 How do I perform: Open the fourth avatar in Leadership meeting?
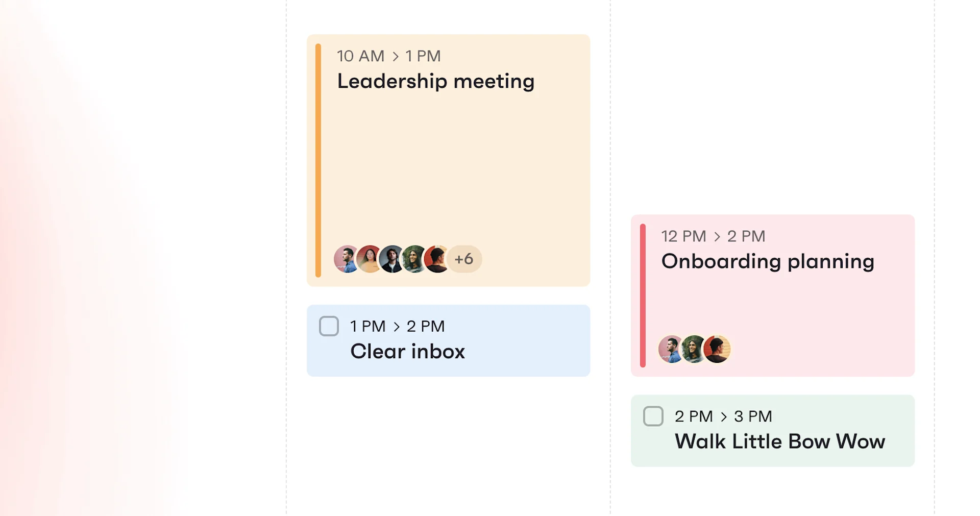(x=414, y=259)
